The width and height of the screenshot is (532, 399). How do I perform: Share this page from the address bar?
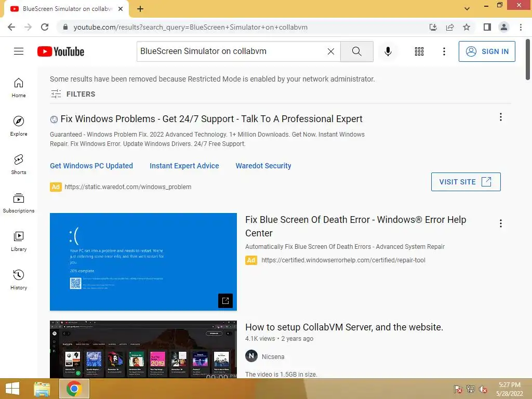450,27
